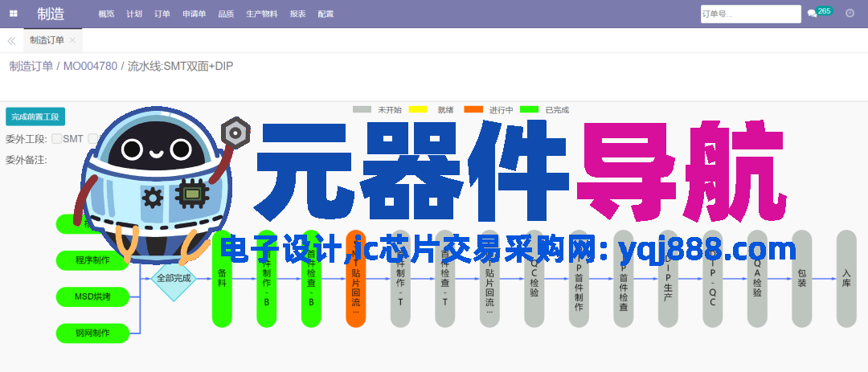Select the 首件制作-B stage node
This screenshot has height=372, width=868.
coord(266,279)
